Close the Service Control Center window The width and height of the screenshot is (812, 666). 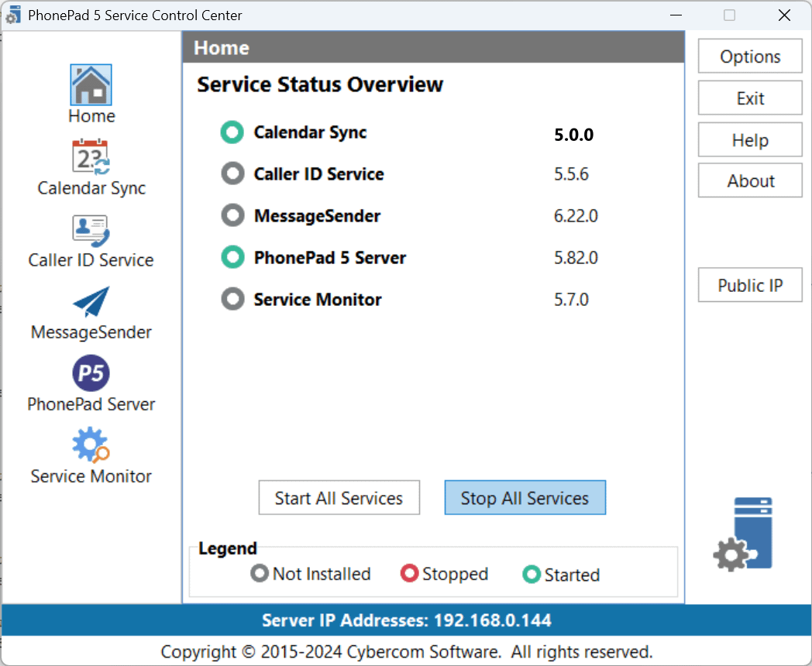coord(785,15)
